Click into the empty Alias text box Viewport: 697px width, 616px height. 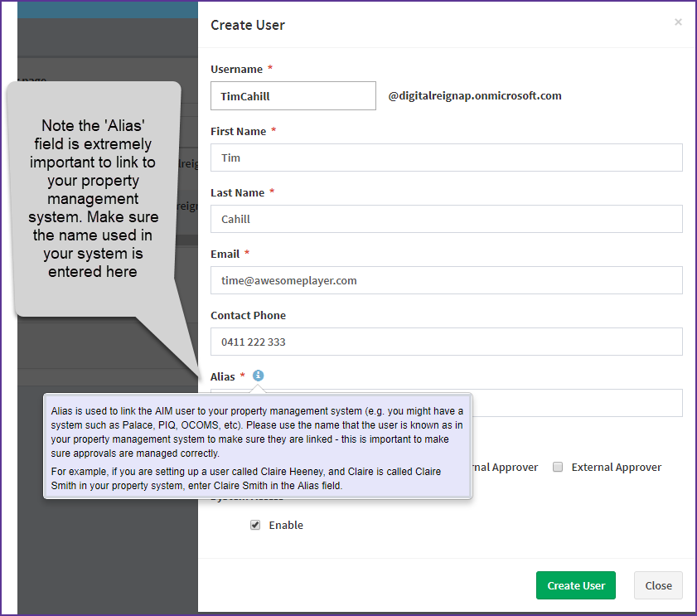coord(580,403)
